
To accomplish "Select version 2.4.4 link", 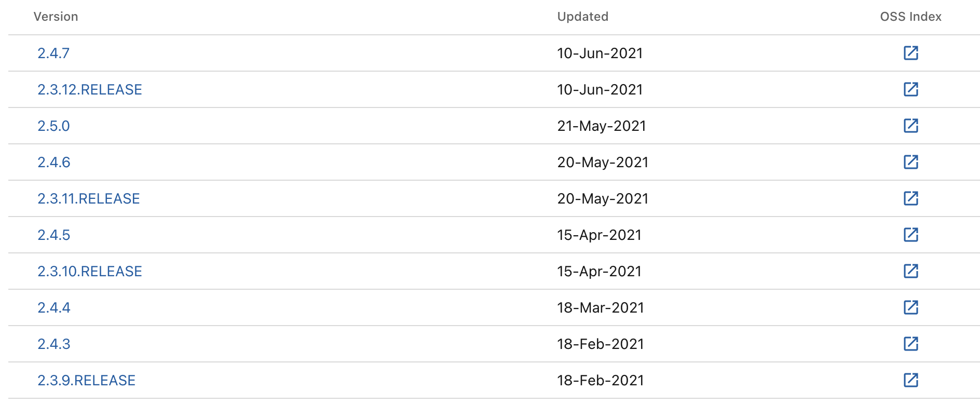I will coord(54,307).
